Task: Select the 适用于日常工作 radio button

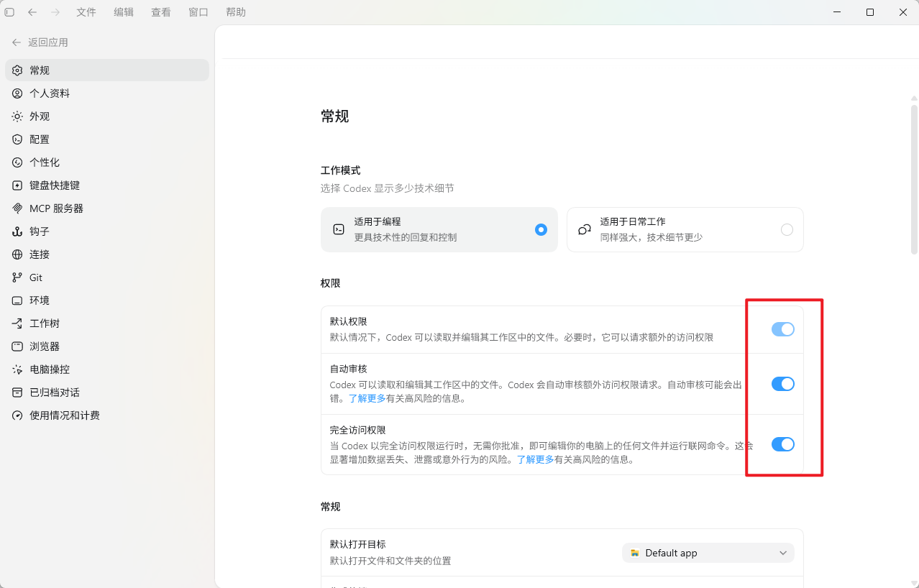Action: [x=787, y=229]
